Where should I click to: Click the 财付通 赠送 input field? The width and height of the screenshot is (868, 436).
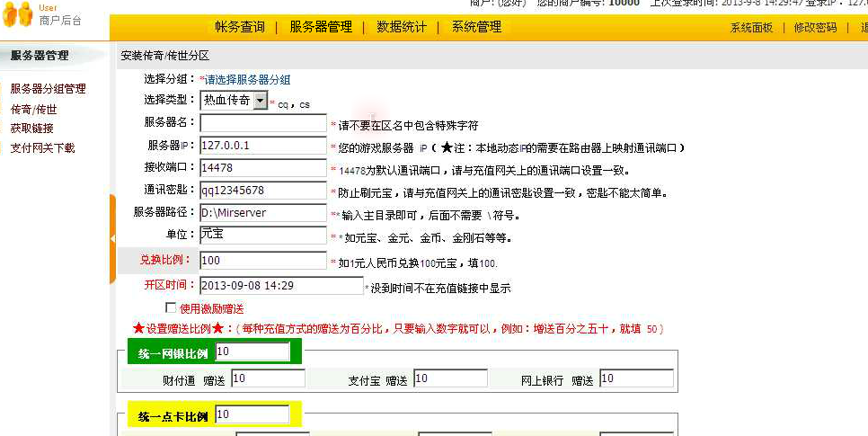(x=268, y=378)
